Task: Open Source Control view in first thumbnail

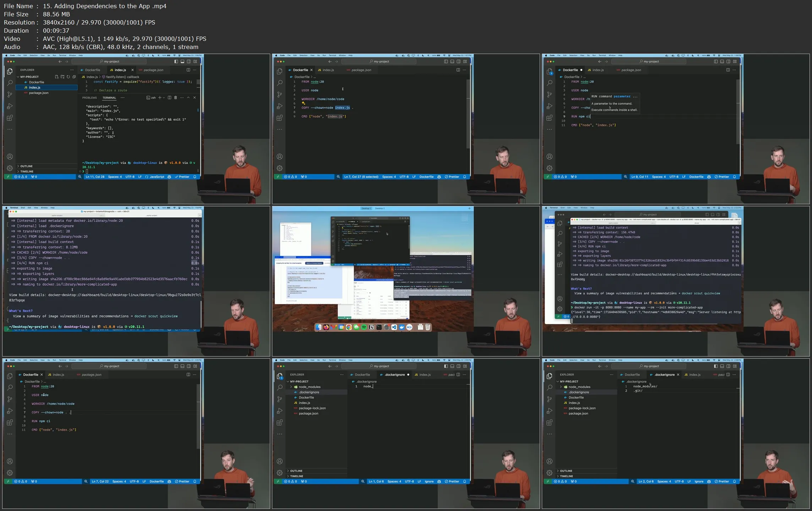Action: 10,95
